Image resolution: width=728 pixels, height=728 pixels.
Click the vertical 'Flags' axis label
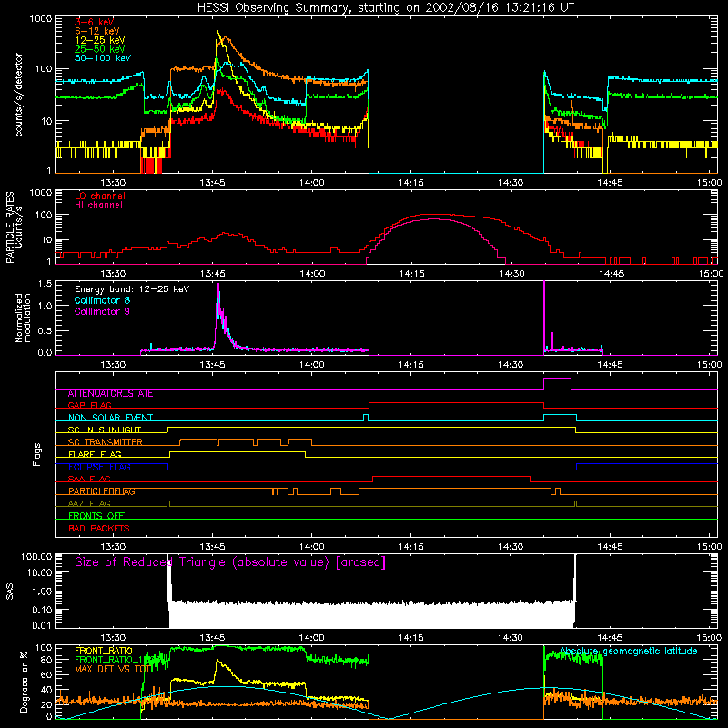36,454
